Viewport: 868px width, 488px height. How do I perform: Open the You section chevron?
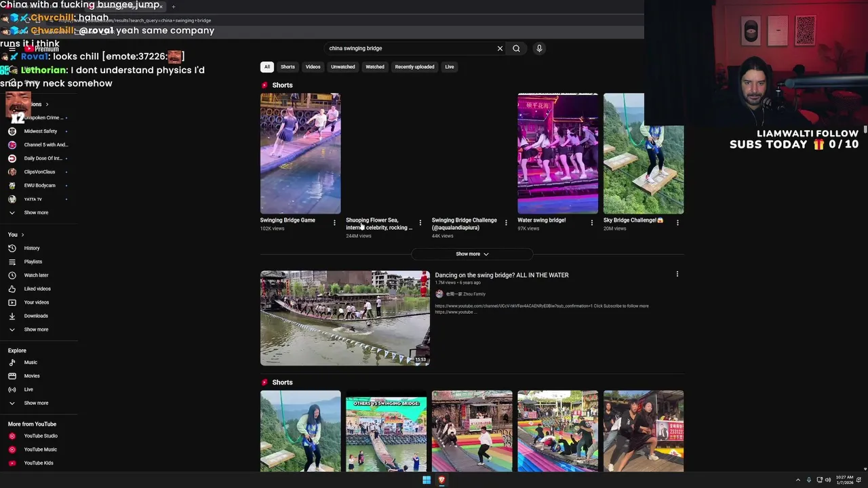22,235
